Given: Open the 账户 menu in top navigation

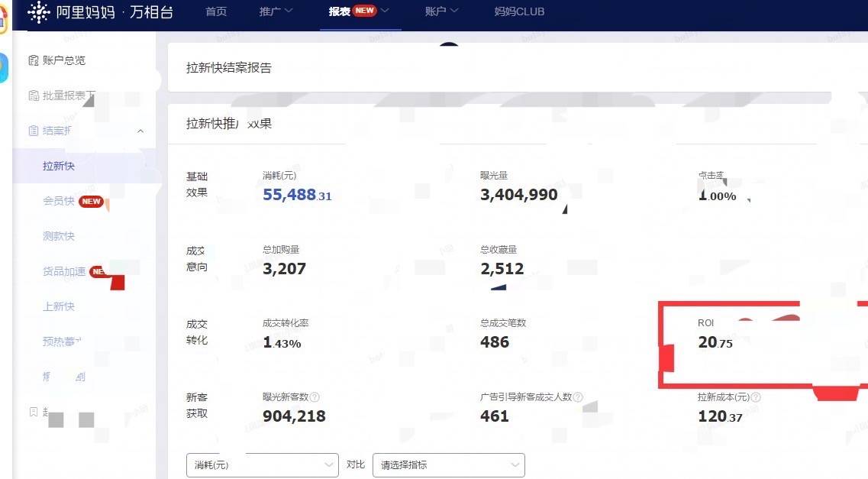Looking at the screenshot, I should [441, 11].
